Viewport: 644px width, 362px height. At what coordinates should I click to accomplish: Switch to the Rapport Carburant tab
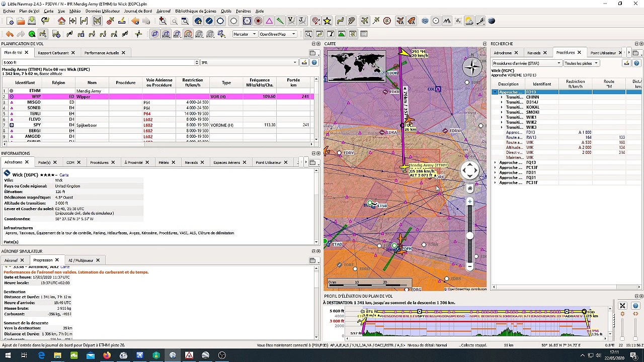[53, 53]
